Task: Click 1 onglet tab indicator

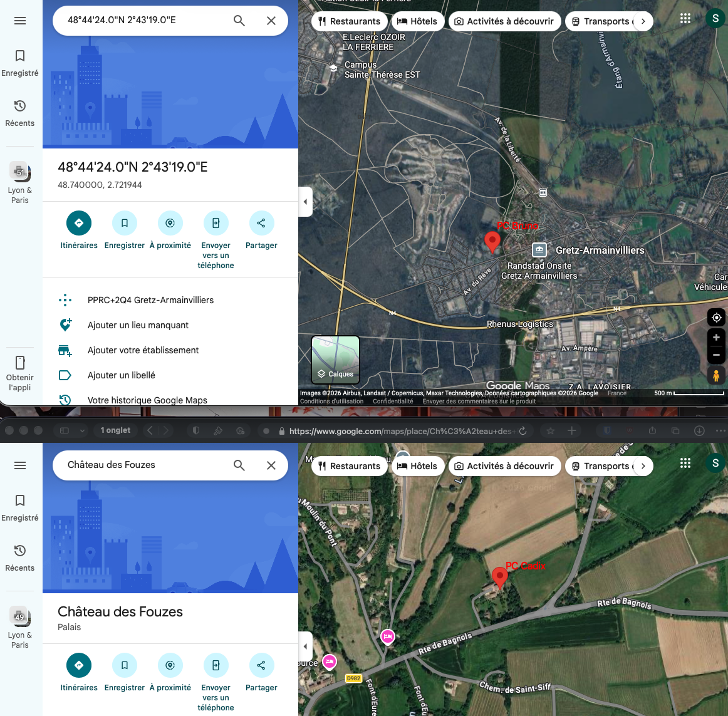Action: point(116,430)
